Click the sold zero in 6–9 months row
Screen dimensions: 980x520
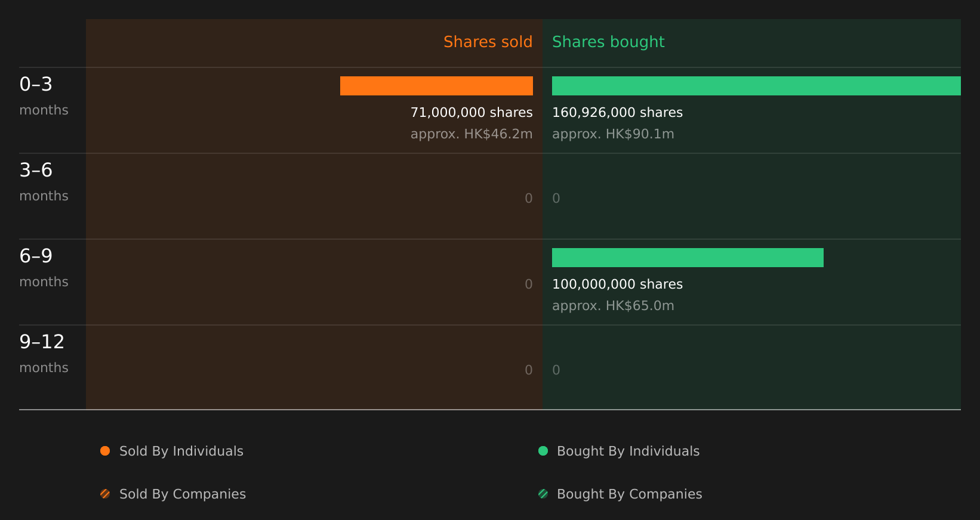pos(529,284)
